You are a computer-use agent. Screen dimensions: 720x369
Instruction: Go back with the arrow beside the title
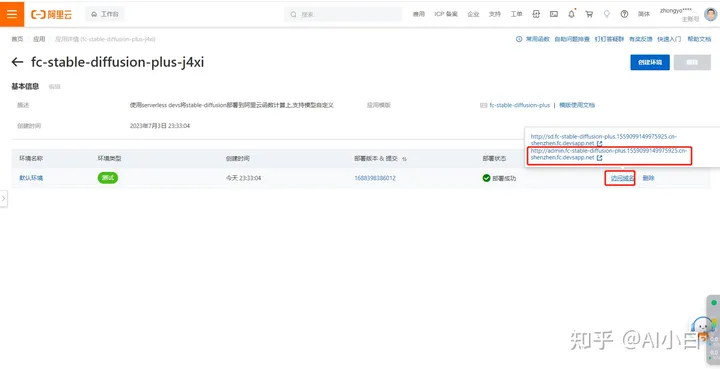pyautogui.click(x=17, y=62)
